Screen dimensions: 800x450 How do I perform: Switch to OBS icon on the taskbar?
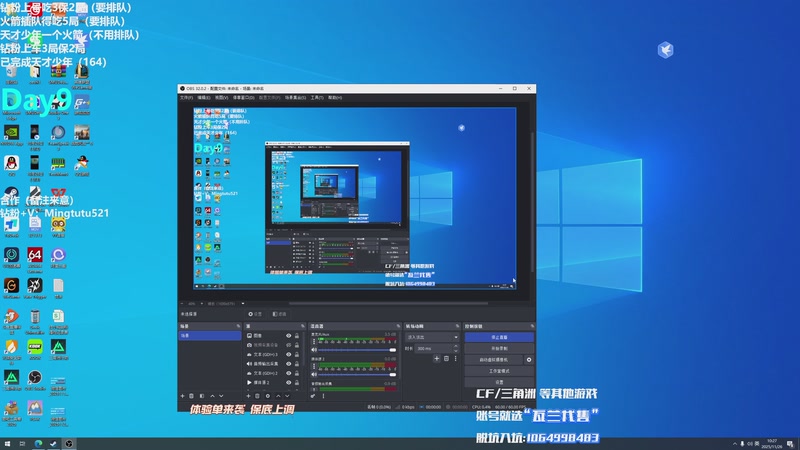[69, 443]
